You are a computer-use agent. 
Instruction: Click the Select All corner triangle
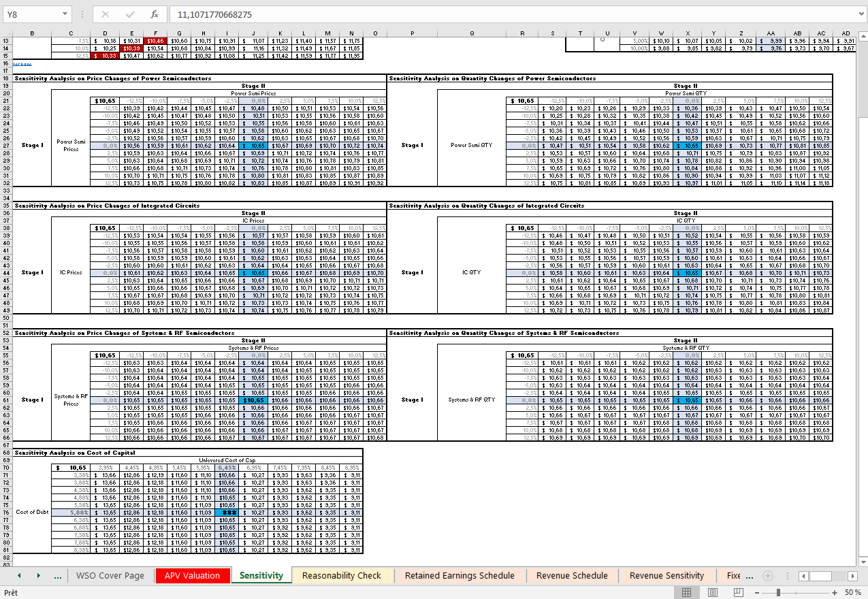click(6, 33)
